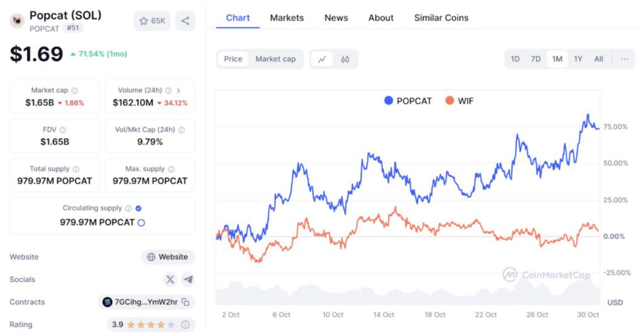The image size is (644, 333).
Task: Switch to candlestick chart icon
Action: (345, 59)
